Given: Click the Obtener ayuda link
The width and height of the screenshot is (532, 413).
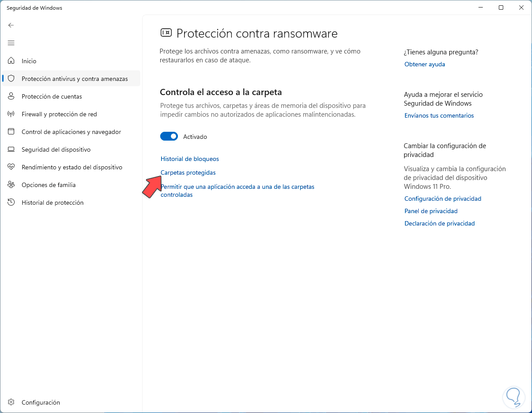Looking at the screenshot, I should click(x=424, y=64).
